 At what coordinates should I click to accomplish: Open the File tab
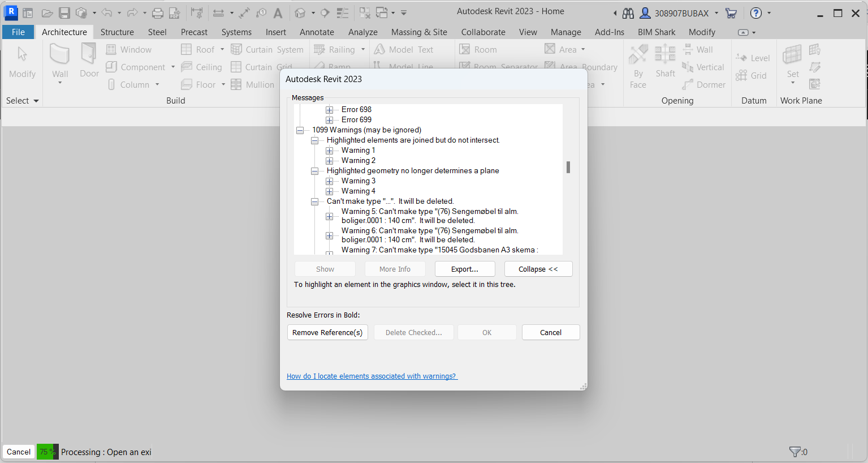[18, 32]
